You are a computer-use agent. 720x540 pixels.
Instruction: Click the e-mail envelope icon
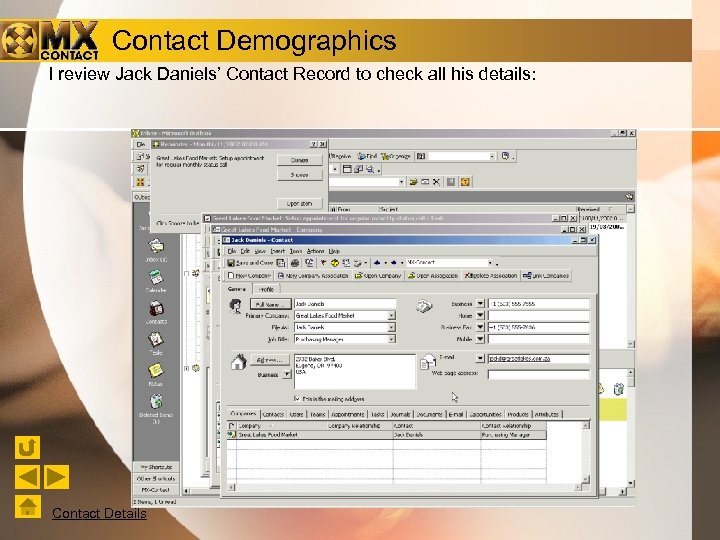pyautogui.click(x=428, y=361)
